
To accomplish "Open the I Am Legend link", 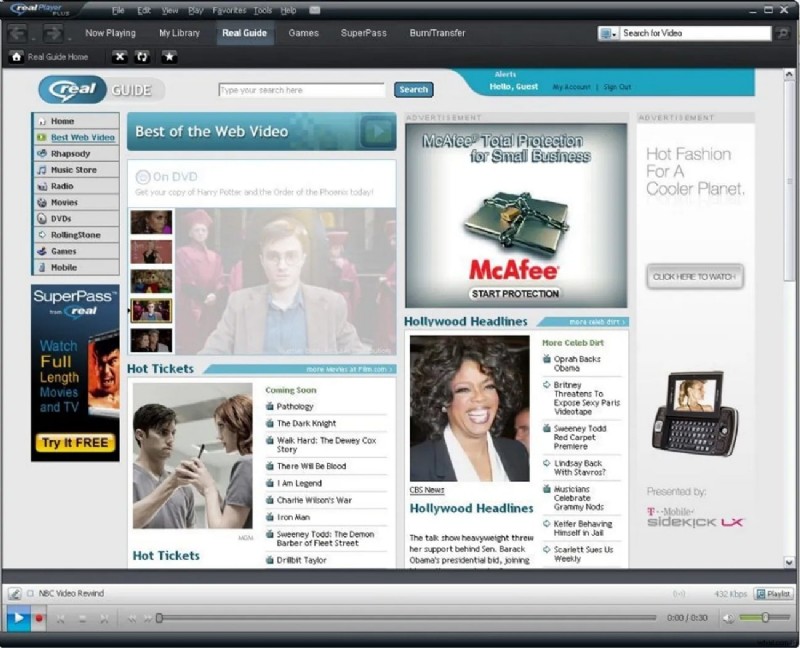I will (x=299, y=483).
